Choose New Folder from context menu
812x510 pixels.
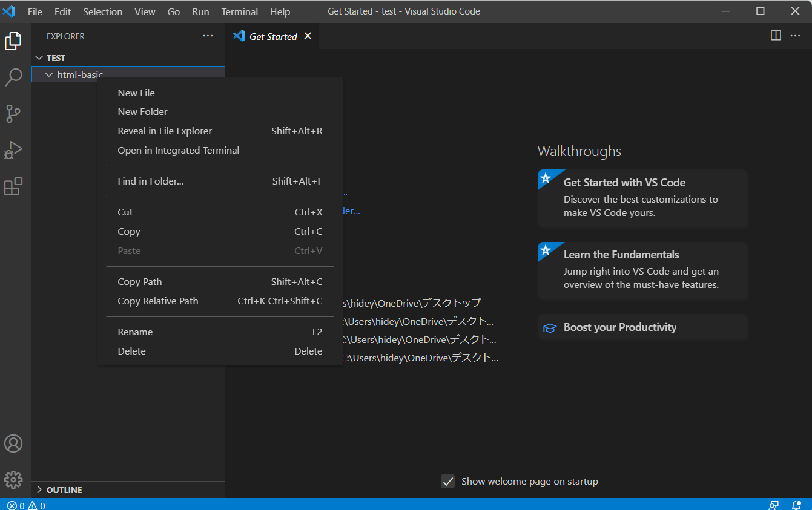tap(220, 111)
